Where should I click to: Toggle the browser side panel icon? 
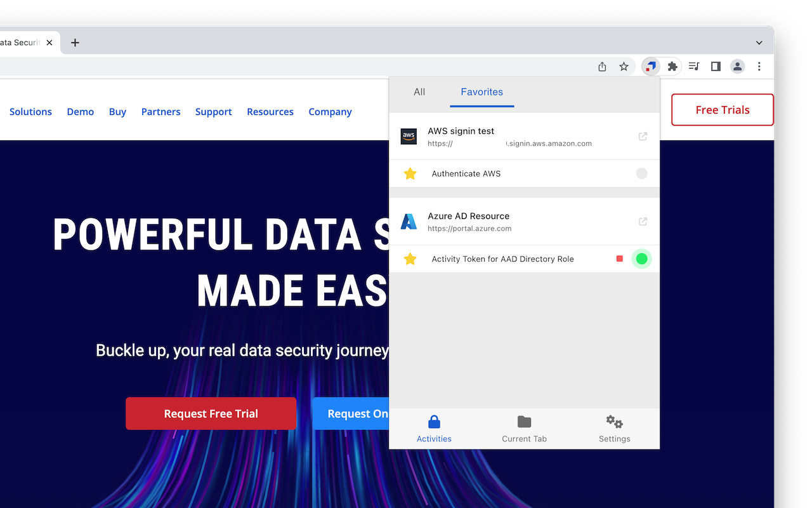click(716, 66)
